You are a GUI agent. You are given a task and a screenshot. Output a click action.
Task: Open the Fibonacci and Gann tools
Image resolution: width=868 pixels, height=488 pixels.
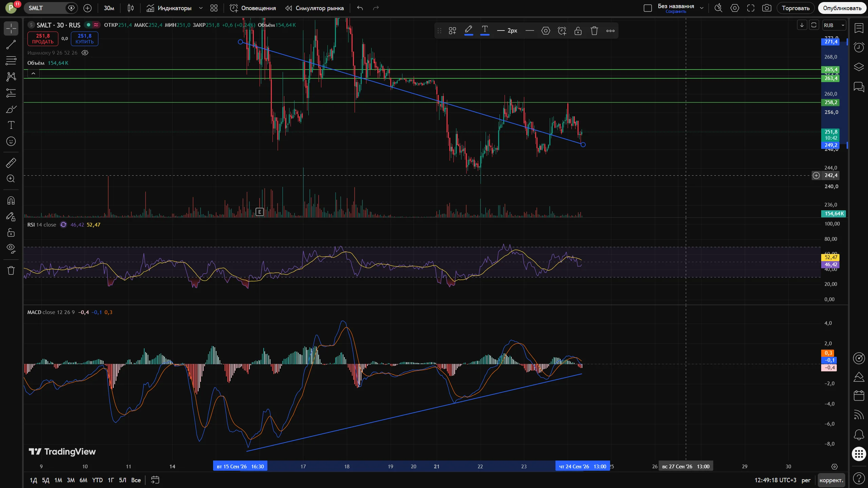(x=11, y=61)
